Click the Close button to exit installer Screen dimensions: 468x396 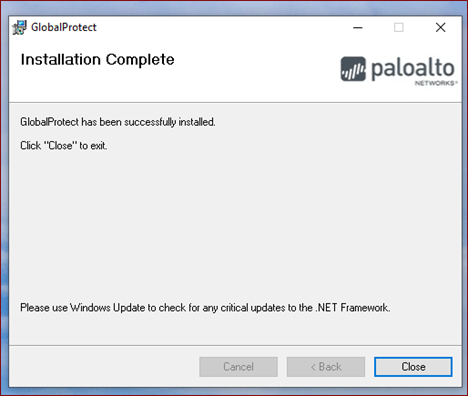point(413,367)
